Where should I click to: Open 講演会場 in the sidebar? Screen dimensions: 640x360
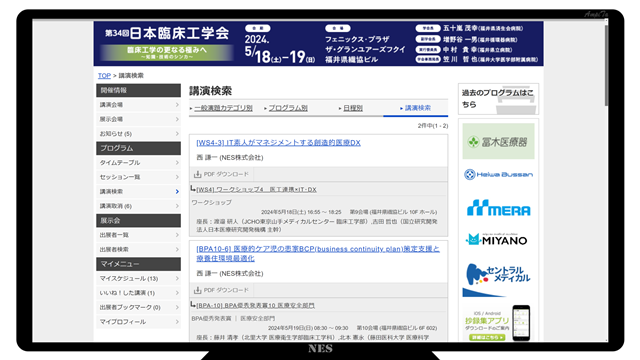click(138, 105)
